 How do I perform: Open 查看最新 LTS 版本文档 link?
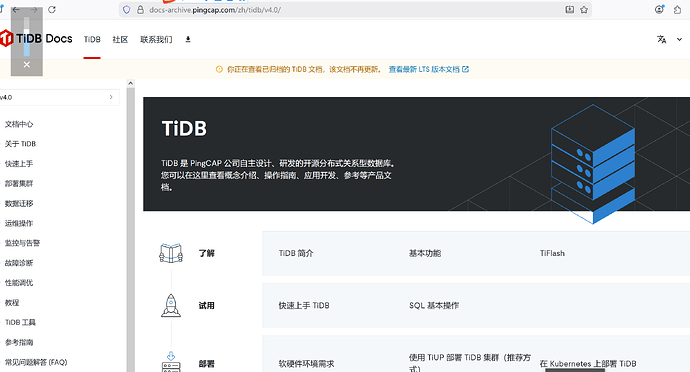click(429, 69)
